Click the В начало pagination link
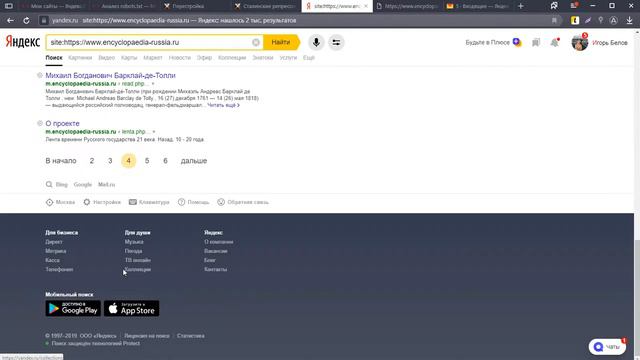The height and width of the screenshot is (360, 640). pyautogui.click(x=61, y=161)
